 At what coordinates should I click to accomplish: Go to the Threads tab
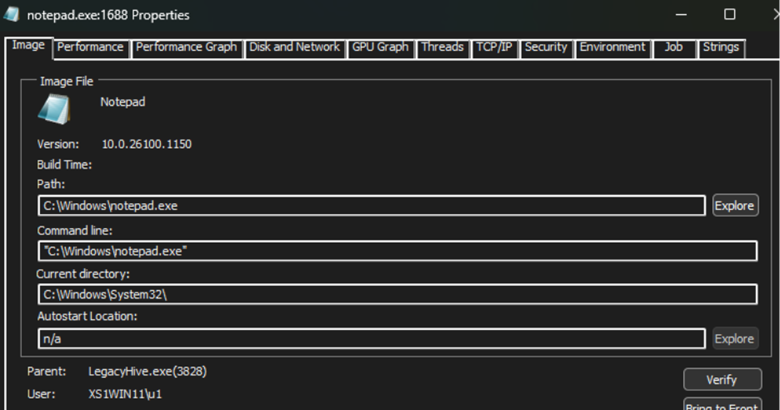(443, 48)
